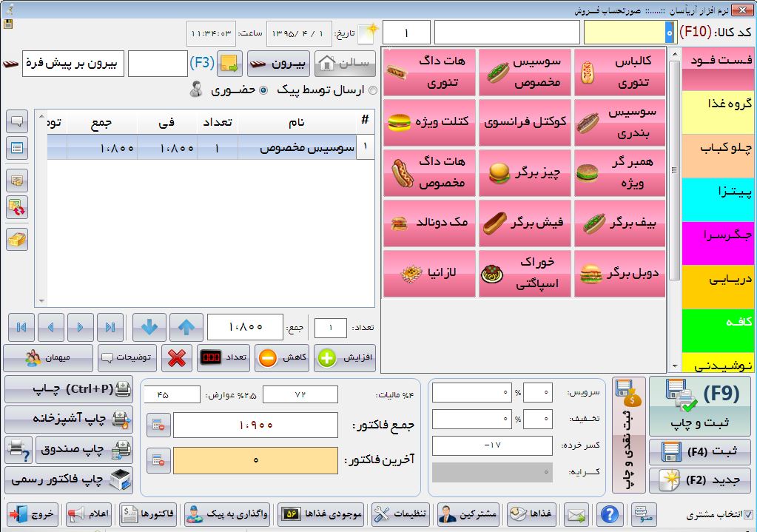The image size is (757, 532).
Task: Click ثبت و چاپ (F9) button
Action: (x=700, y=406)
